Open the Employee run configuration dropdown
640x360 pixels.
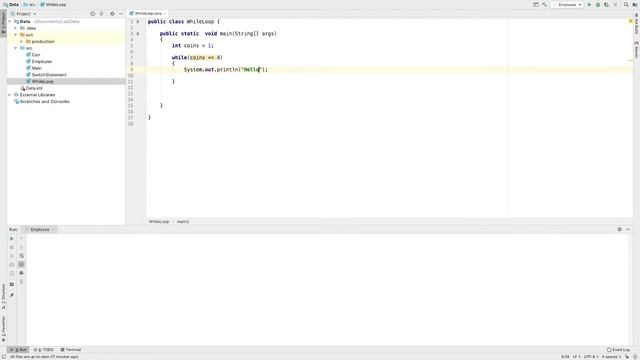(x=567, y=4)
